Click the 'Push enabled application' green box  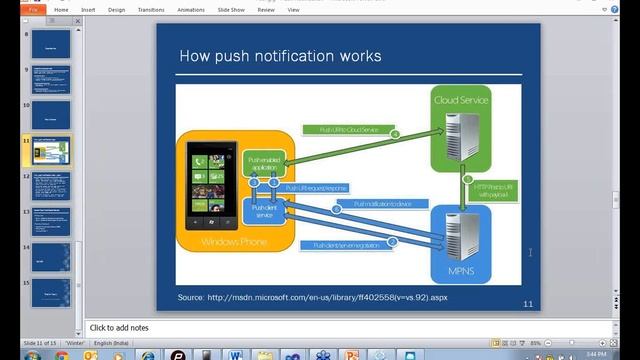click(264, 164)
